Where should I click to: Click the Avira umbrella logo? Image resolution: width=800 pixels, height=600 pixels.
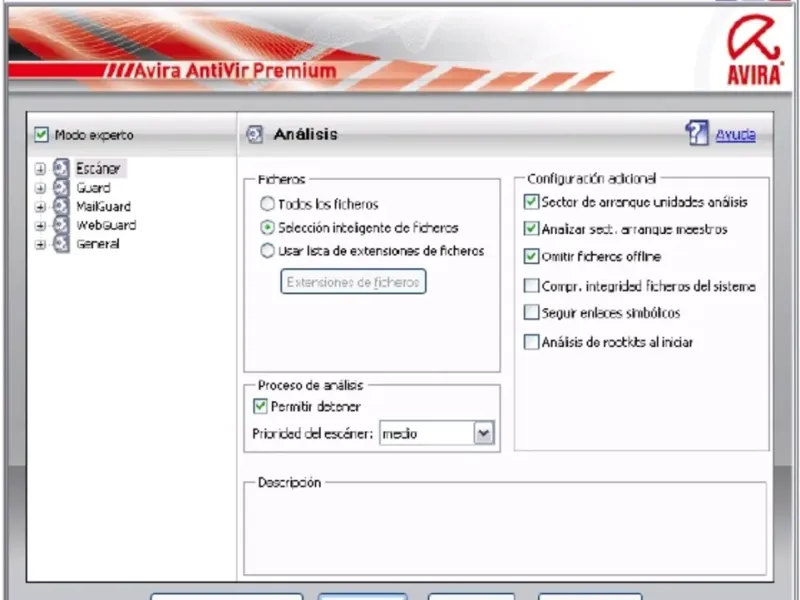coord(754,50)
